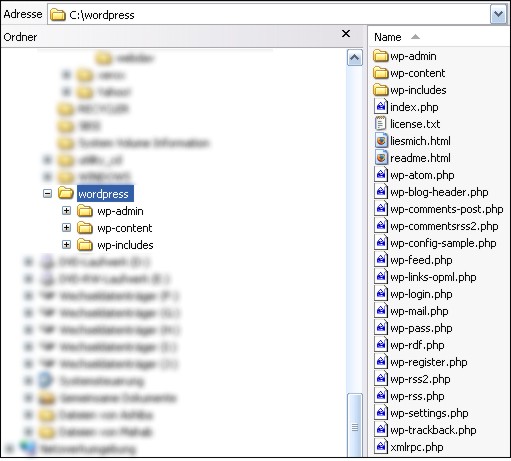Click the wp-settings.php file name
Image resolution: width=511 pixels, height=461 pixels.
click(429, 413)
